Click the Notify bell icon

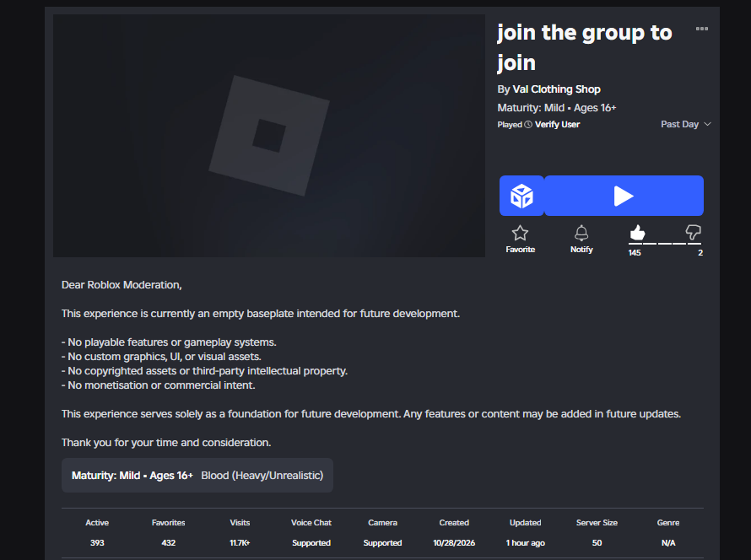tap(581, 233)
